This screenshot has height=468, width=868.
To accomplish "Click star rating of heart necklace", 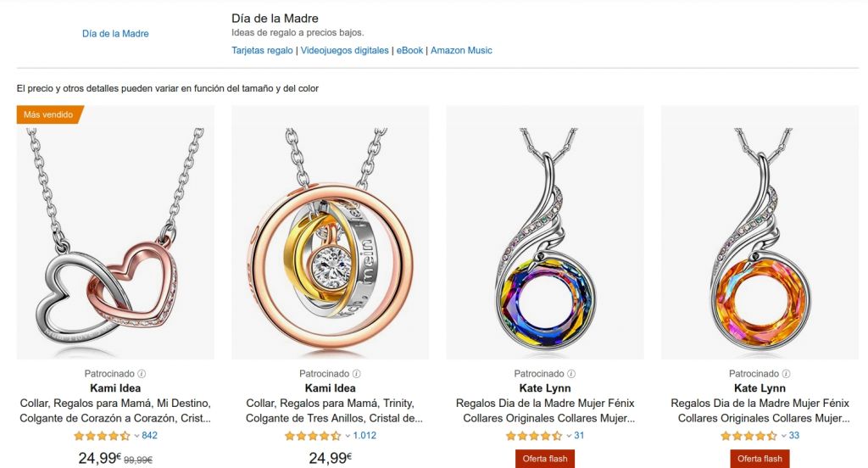I will 102,436.
